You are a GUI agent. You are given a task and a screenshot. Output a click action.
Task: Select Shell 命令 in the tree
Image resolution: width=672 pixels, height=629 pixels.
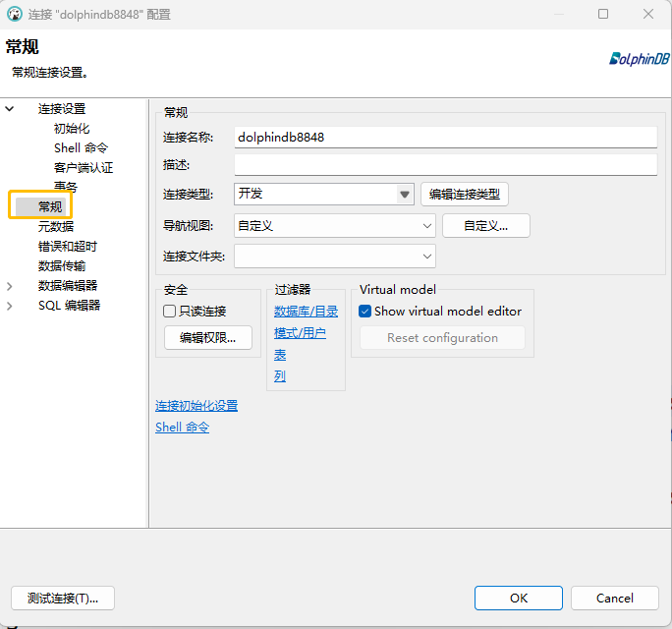coord(82,148)
